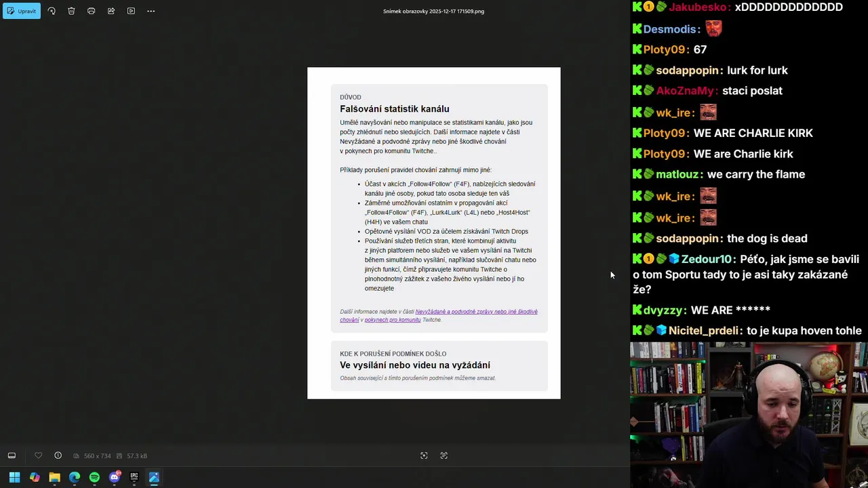Click the Zedour10 username in chat

(x=707, y=259)
